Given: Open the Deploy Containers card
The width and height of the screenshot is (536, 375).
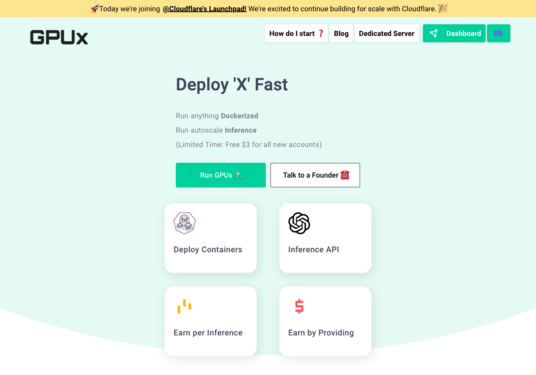Looking at the screenshot, I should [211, 238].
